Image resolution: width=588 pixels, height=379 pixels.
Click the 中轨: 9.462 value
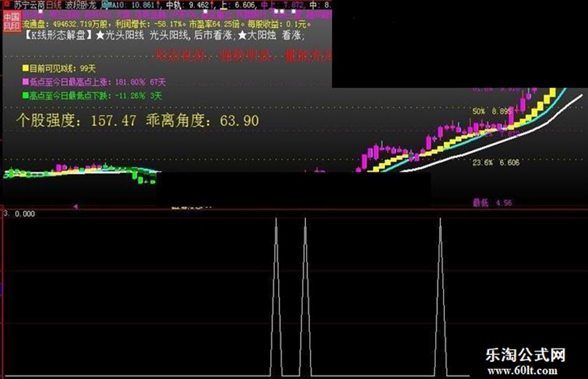[187, 5]
